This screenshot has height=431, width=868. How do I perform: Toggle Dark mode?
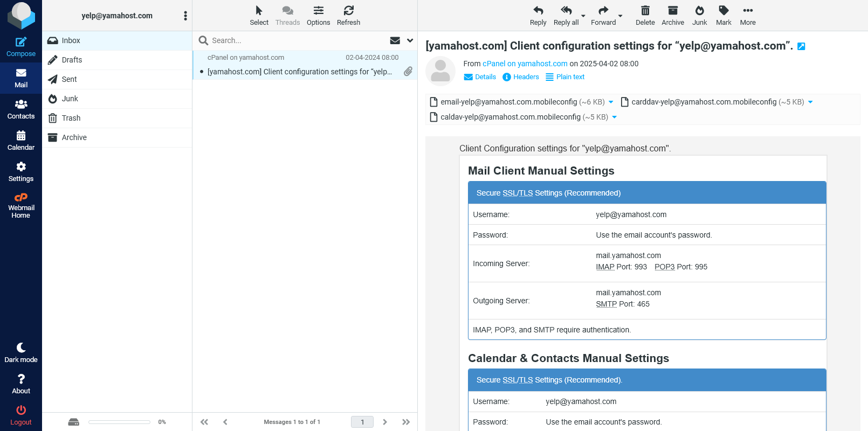[21, 353]
